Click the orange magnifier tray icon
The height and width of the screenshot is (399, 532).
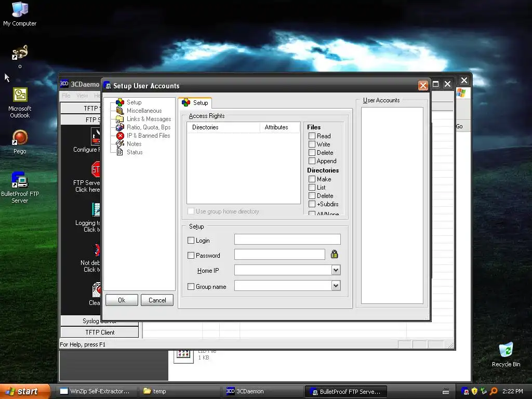[494, 391]
